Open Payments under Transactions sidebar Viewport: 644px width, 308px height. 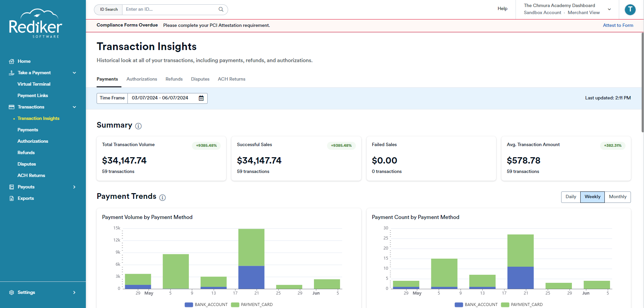(28, 130)
